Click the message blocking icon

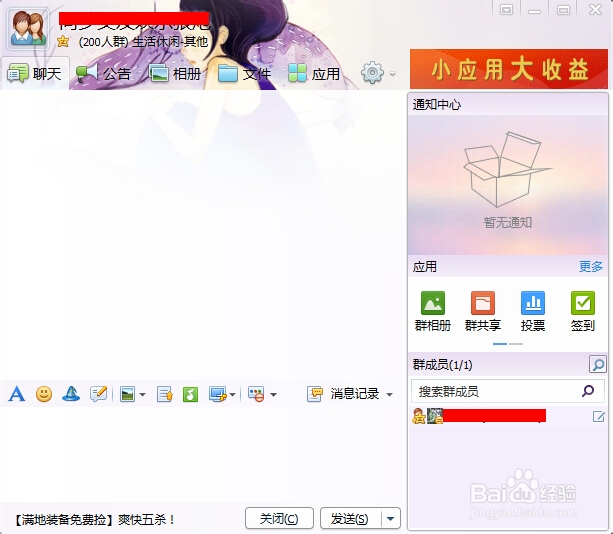coord(256,394)
